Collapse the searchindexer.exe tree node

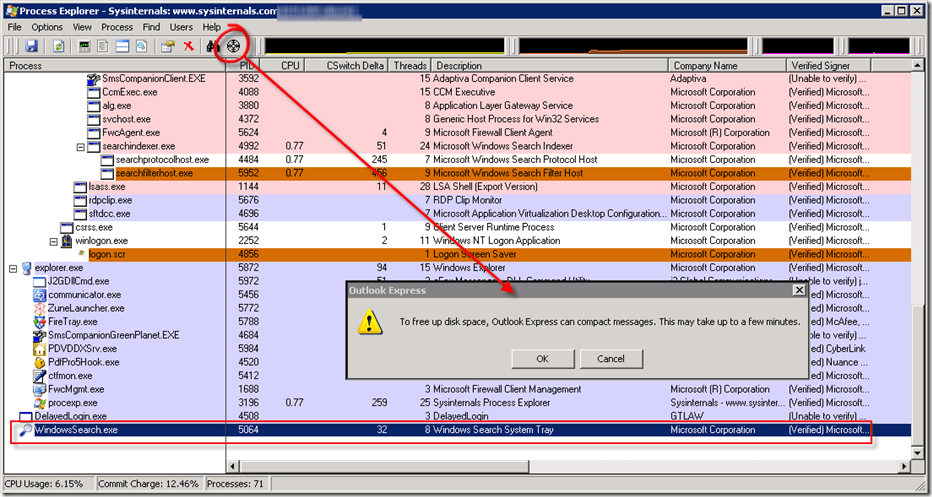pos(82,146)
